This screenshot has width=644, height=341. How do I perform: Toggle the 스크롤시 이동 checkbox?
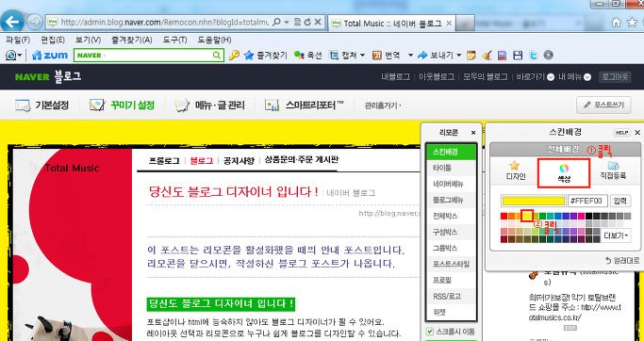tap(430, 332)
